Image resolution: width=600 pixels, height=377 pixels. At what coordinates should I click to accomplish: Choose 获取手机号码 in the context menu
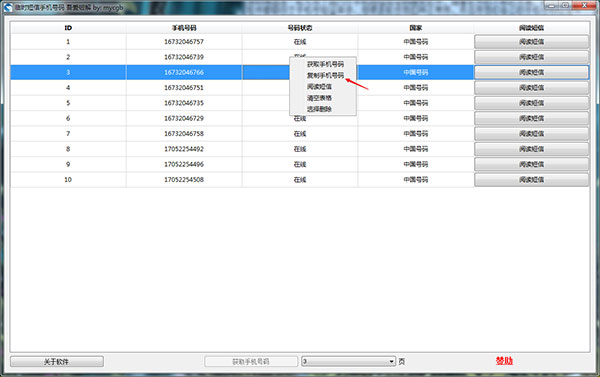325,64
